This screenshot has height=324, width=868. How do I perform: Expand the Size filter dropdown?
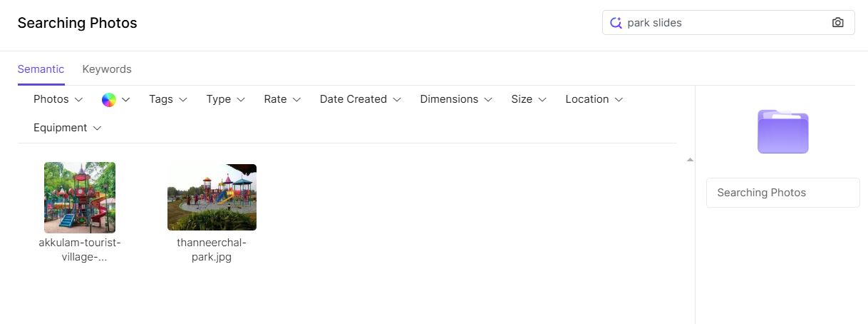(x=528, y=99)
